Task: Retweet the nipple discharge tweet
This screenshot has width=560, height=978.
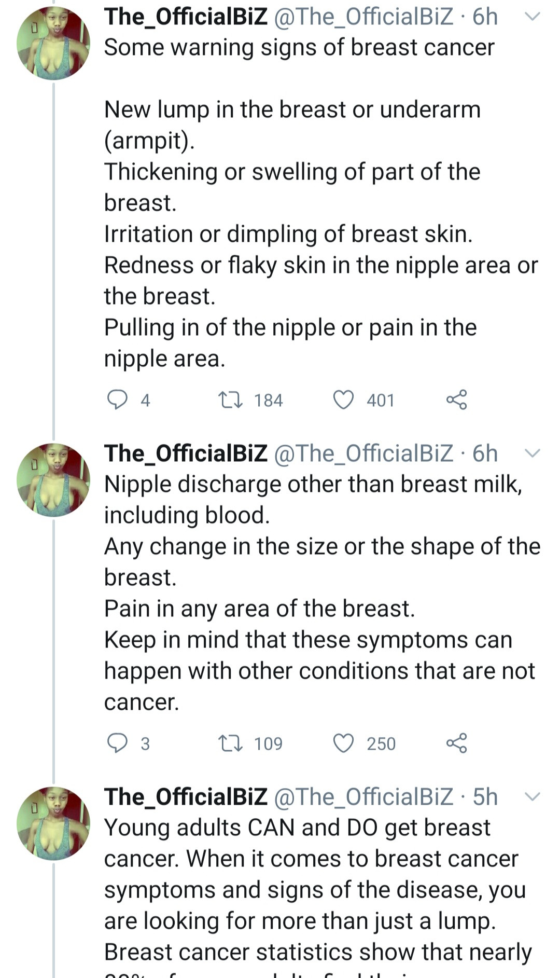Action: [230, 743]
